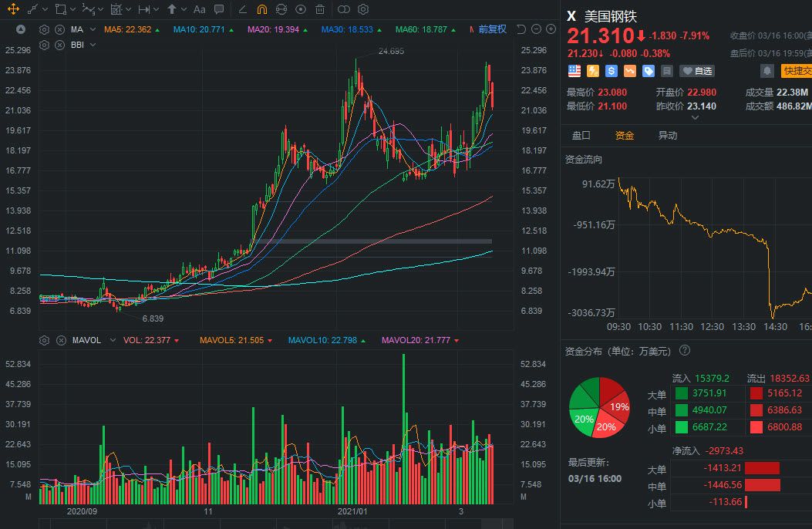
Task: Click 大单 inflow value 3751.91
Action: pos(709,393)
